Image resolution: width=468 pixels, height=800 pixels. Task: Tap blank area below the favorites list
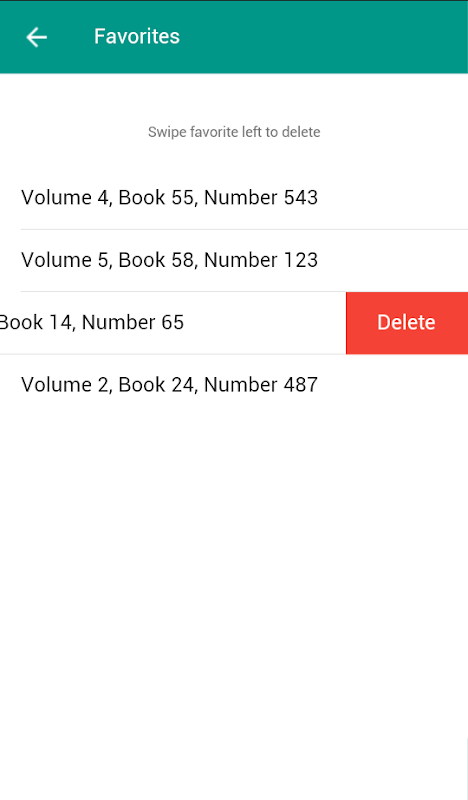(234, 587)
